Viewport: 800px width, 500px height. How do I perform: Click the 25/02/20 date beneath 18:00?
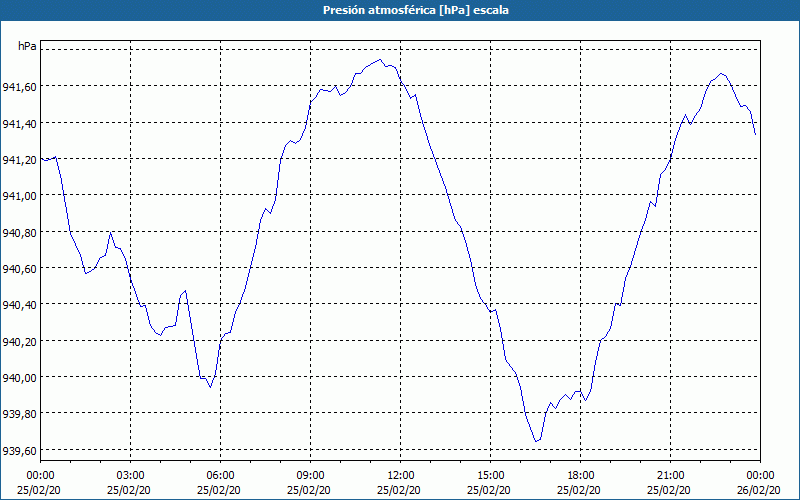tap(579, 490)
